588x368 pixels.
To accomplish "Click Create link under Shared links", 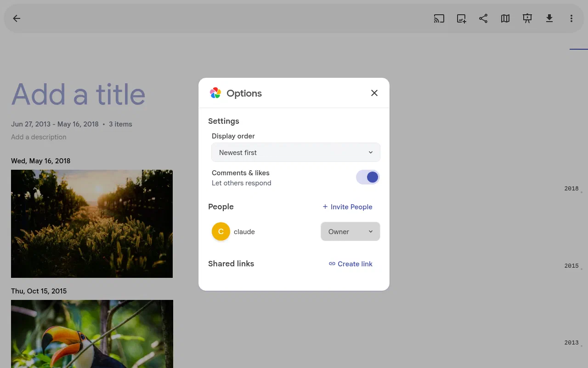I will point(351,264).
